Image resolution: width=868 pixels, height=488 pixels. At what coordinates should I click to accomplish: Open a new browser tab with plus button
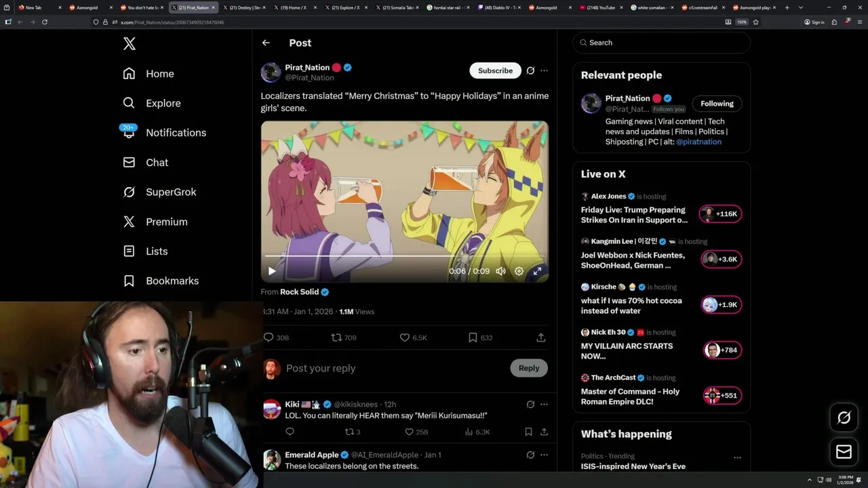(x=787, y=7)
